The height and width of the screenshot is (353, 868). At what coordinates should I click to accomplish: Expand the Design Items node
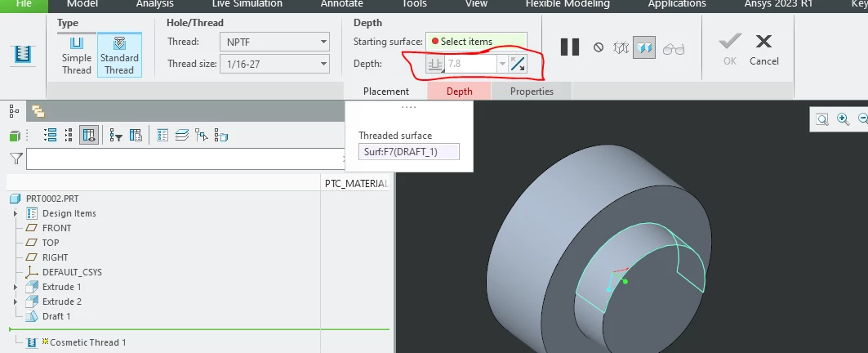click(x=16, y=213)
